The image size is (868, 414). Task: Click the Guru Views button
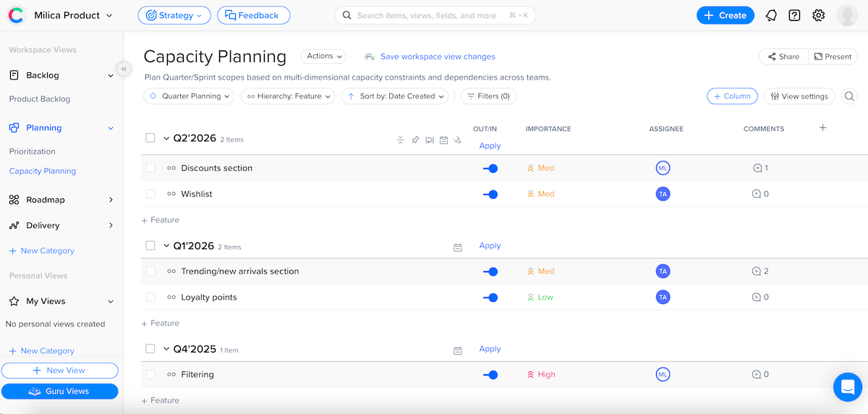[x=59, y=391]
